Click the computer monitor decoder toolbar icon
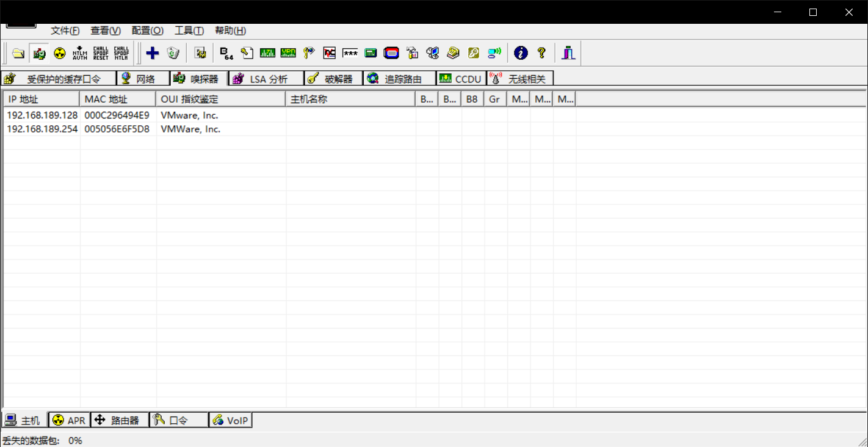Image resolution: width=868 pixels, height=447 pixels. click(433, 53)
